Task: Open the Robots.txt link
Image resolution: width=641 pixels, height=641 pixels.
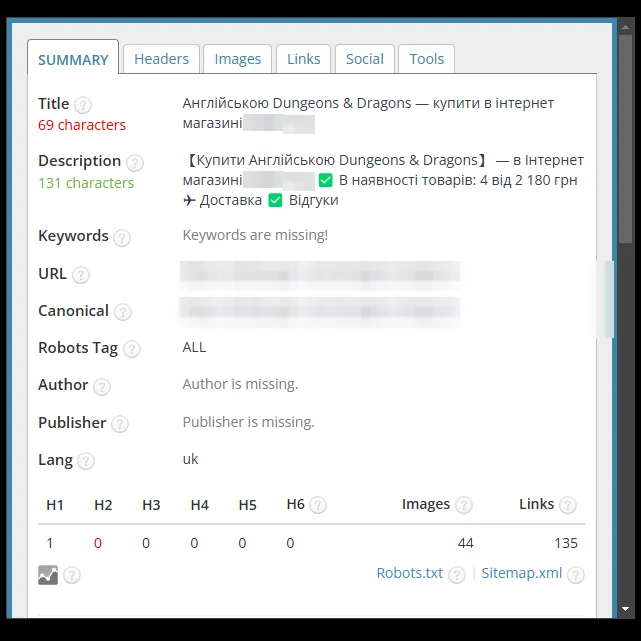Action: [410, 573]
